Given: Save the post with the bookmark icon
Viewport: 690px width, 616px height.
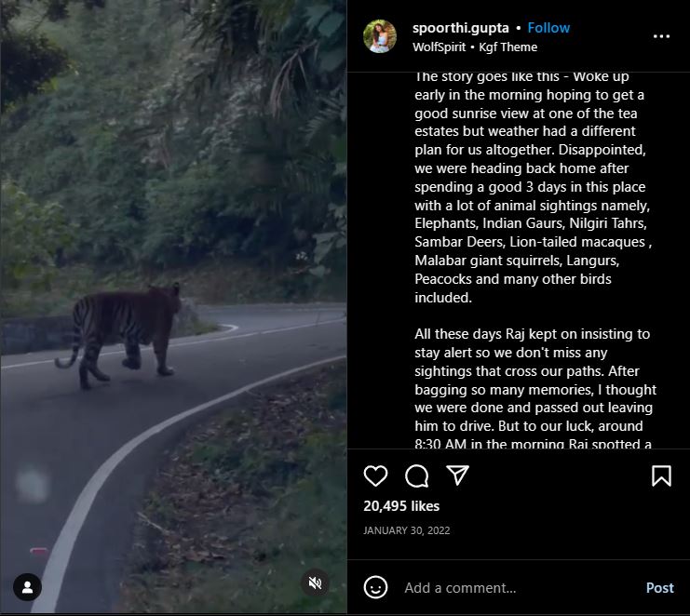Looking at the screenshot, I should point(661,476).
